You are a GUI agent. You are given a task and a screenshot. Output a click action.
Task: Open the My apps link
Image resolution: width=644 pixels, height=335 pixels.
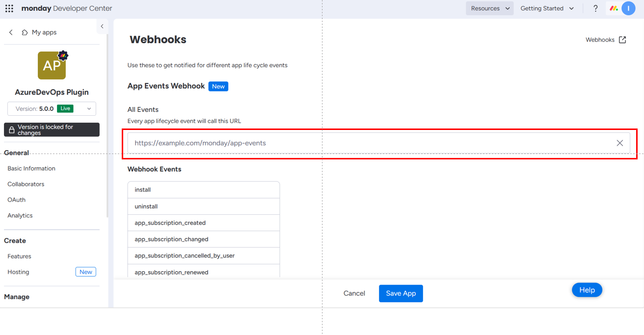tap(44, 32)
